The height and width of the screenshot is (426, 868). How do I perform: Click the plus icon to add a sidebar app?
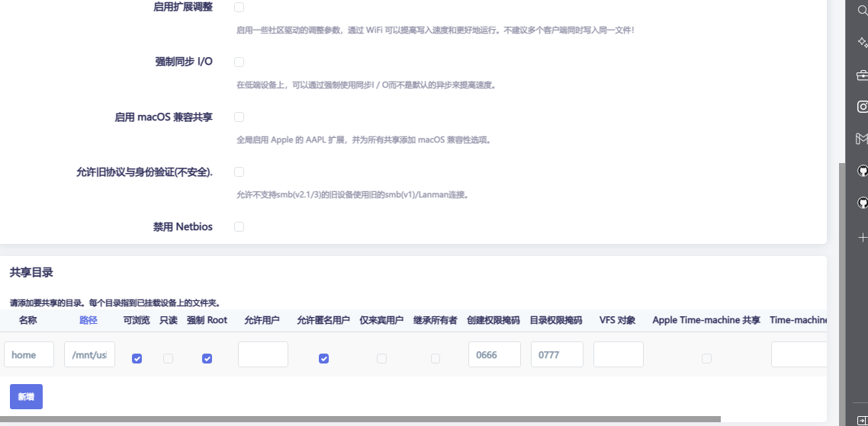(863, 238)
